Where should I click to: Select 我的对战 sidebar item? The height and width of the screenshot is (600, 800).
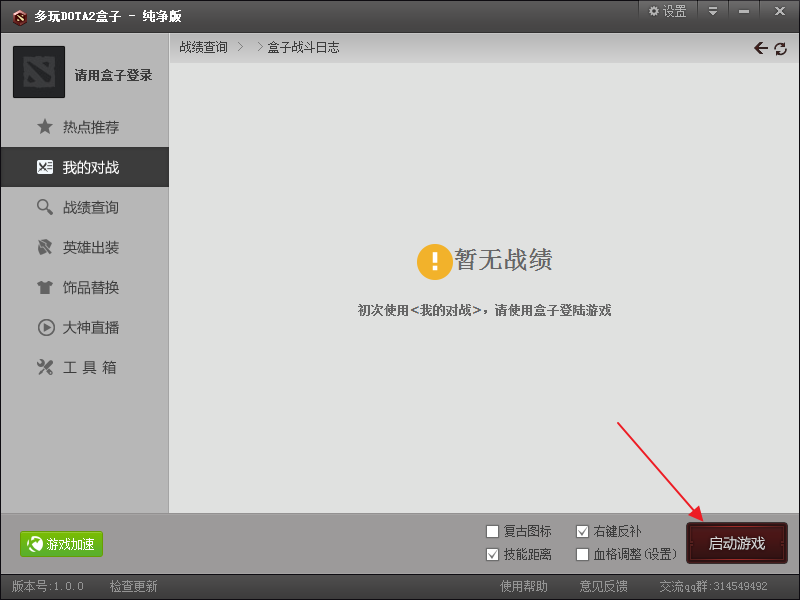point(85,167)
